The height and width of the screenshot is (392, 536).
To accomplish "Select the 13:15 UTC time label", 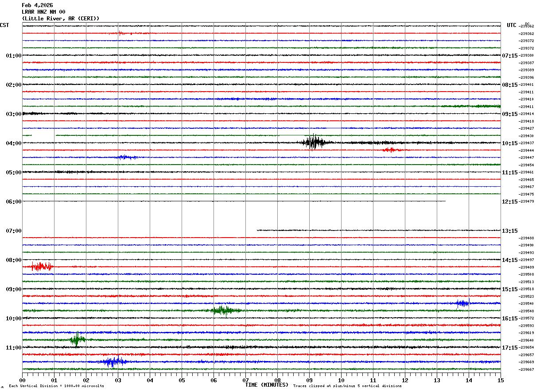I will (x=509, y=231).
